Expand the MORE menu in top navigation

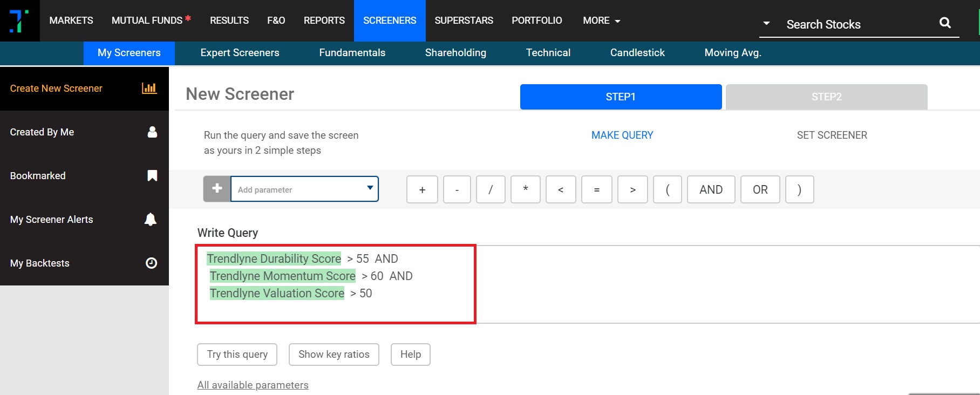pos(601,21)
